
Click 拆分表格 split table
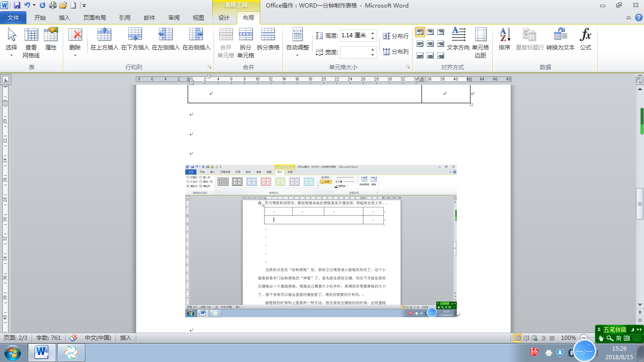[x=268, y=39]
